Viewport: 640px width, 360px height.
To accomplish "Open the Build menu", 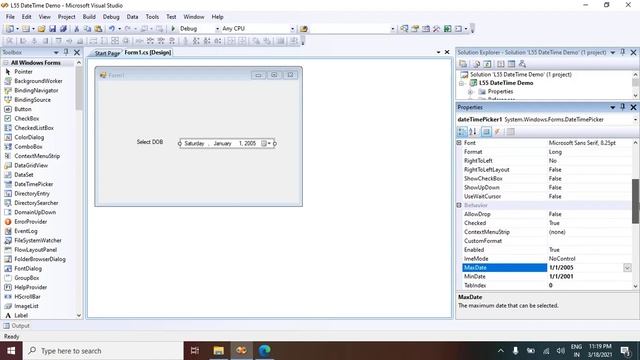I will pos(89,17).
